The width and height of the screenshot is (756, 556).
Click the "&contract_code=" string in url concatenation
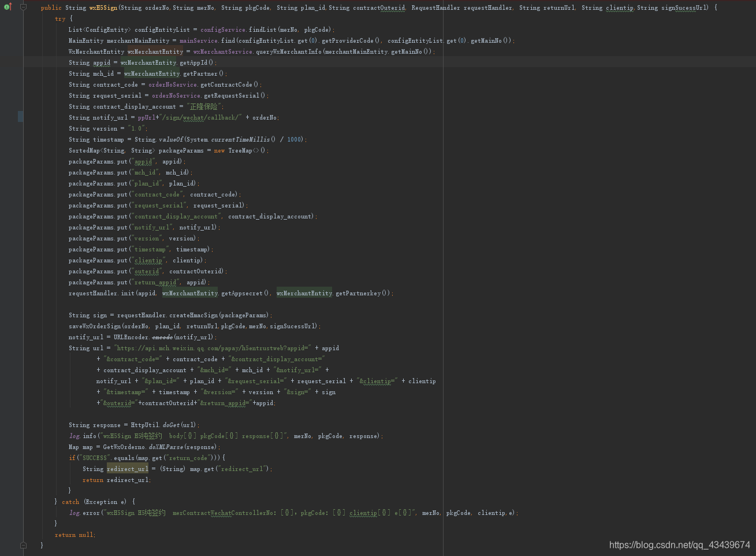133,359
